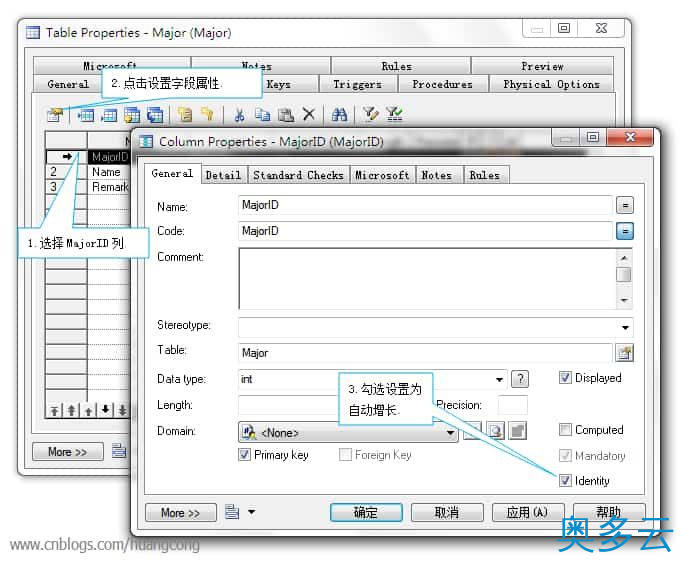
Task: Select row 2 Name in Table list
Action: 89,172
